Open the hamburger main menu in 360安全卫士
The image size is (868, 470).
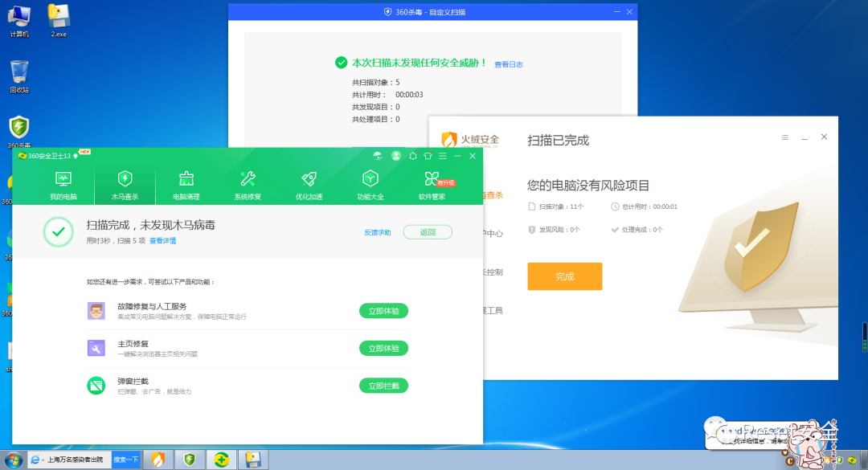click(x=443, y=156)
